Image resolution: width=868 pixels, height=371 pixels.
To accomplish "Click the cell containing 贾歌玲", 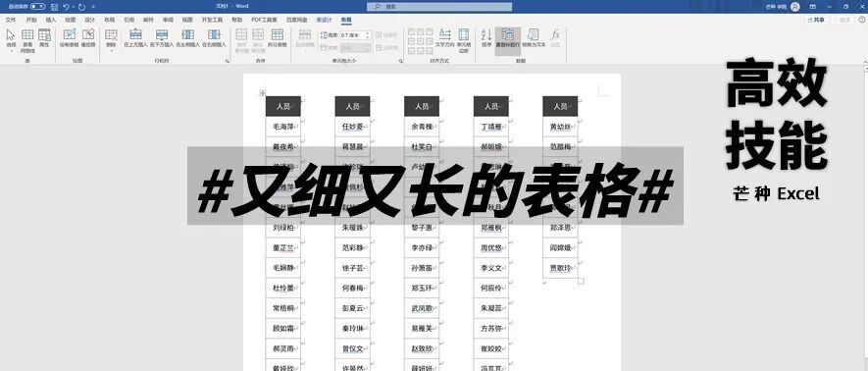I will (x=560, y=267).
